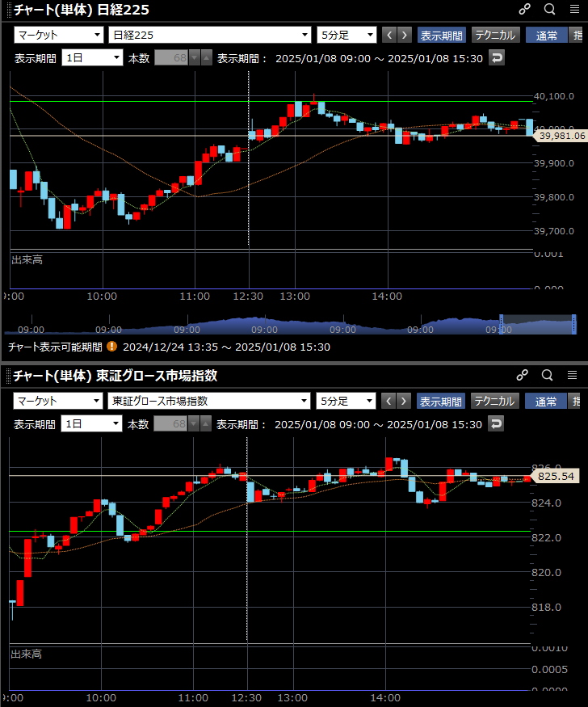Screen dimensions: 588x707
Task: Click 40,100.0 axis label in 日経225 chart
Action: pos(554,96)
